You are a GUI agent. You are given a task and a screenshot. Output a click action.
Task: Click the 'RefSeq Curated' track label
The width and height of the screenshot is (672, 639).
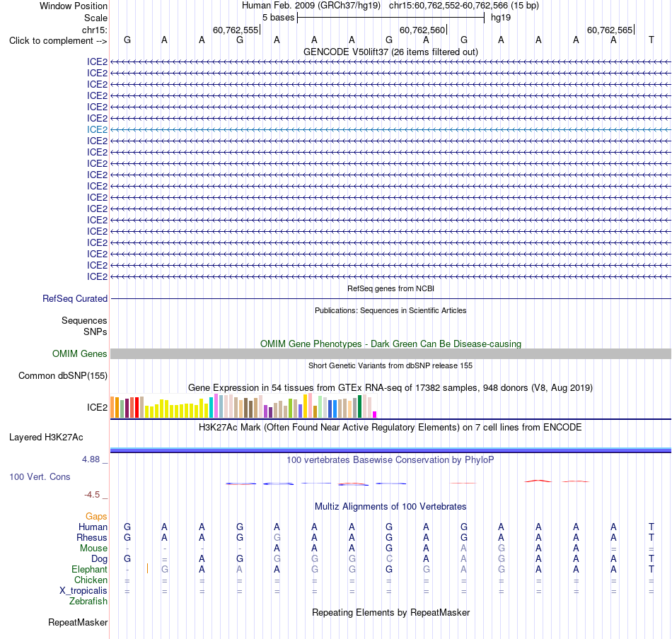(75, 298)
